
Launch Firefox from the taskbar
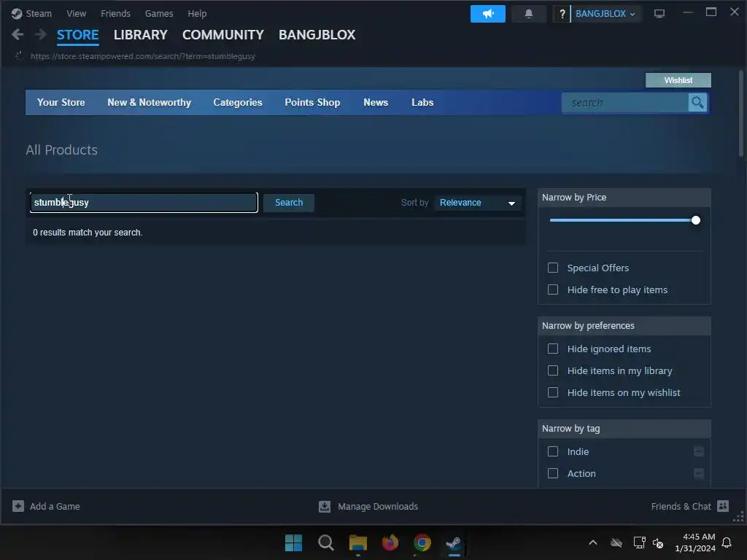coord(390,542)
